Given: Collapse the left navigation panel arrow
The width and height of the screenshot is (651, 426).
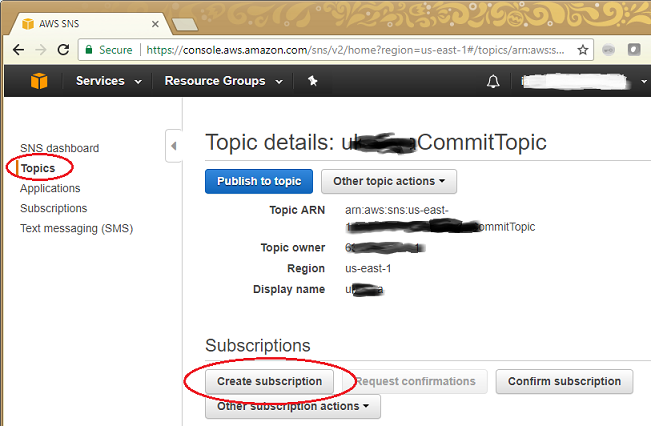Looking at the screenshot, I should pyautogui.click(x=173, y=146).
